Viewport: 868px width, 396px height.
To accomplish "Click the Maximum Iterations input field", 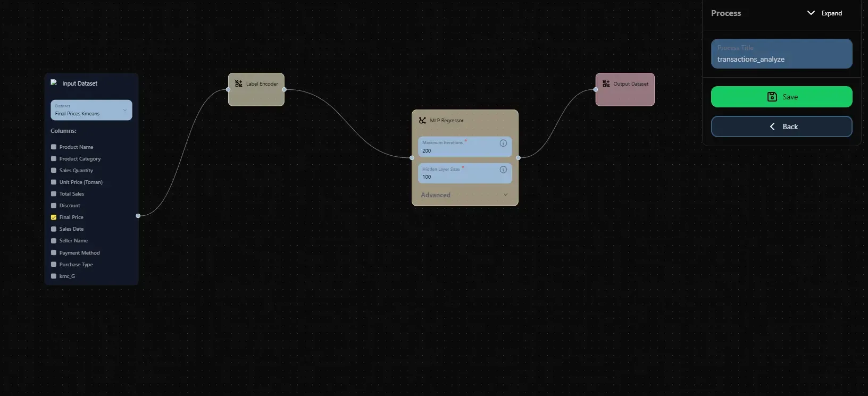I will point(465,147).
